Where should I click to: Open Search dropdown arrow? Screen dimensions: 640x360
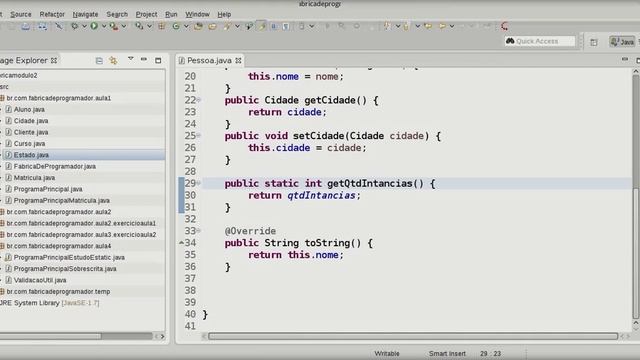[237, 26]
